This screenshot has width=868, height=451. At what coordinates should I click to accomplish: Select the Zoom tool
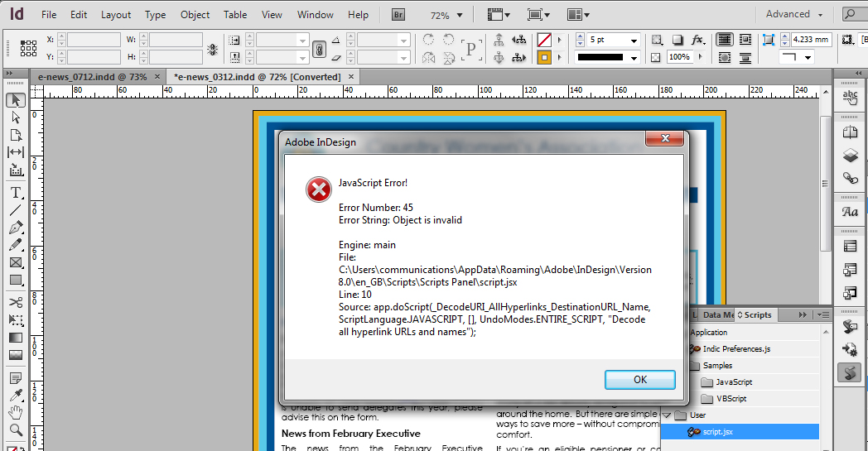click(16, 430)
